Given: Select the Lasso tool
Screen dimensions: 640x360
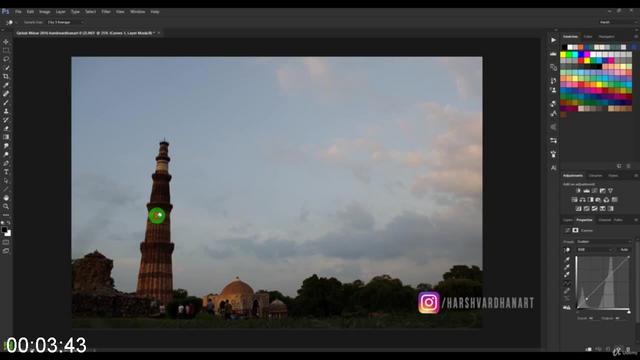Looking at the screenshot, I should 6,59.
